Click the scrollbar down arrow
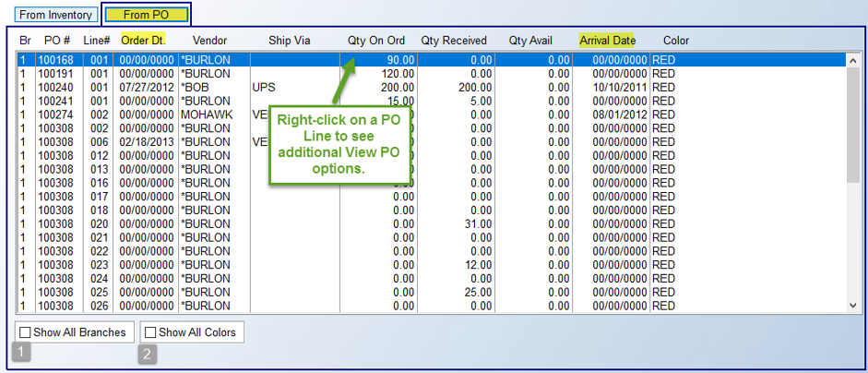 pyautogui.click(x=853, y=306)
